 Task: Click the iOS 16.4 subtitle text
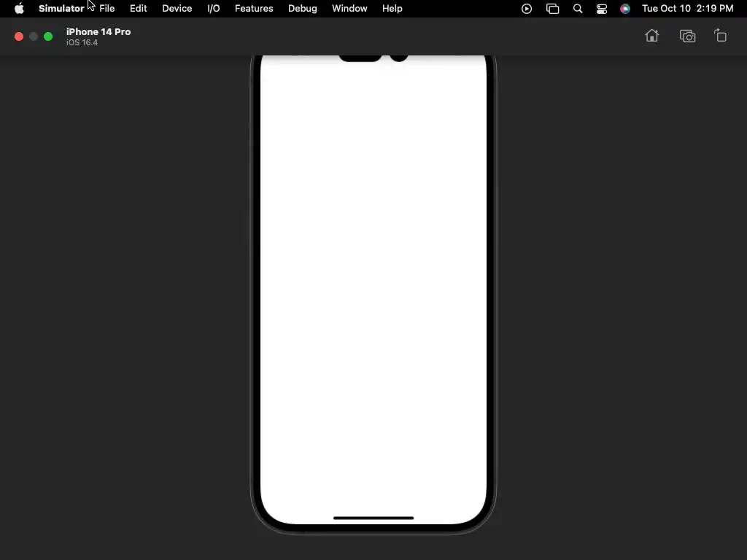click(x=82, y=42)
